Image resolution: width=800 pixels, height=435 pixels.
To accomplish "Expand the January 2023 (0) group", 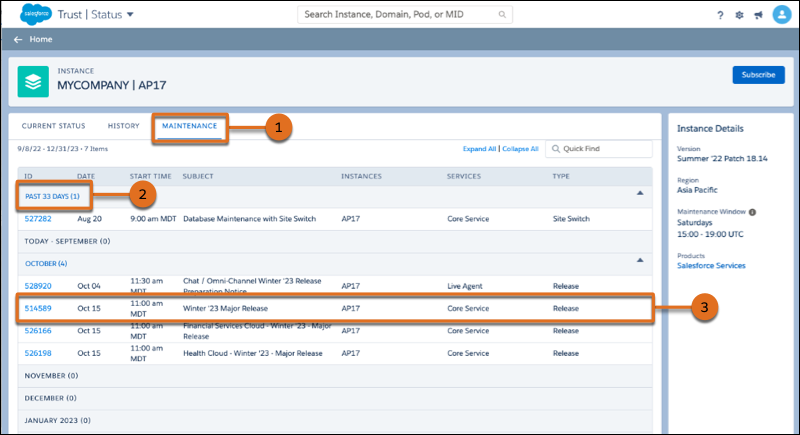I will [58, 421].
